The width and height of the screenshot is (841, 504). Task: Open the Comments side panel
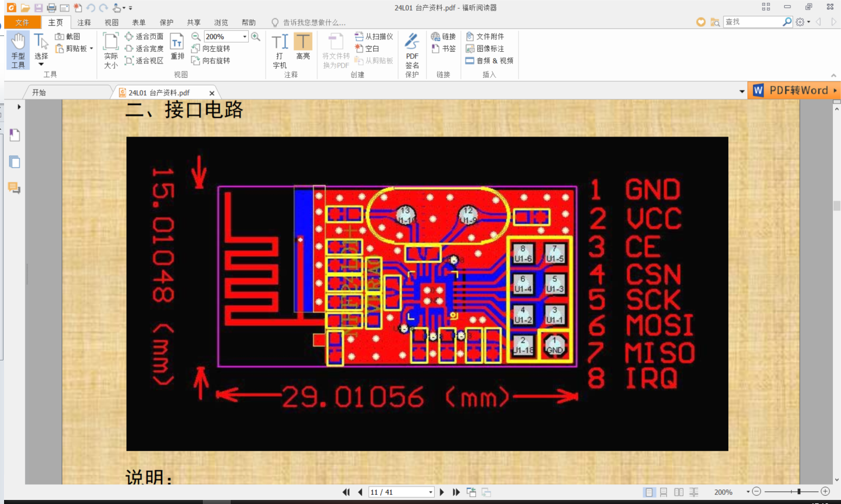[15, 187]
